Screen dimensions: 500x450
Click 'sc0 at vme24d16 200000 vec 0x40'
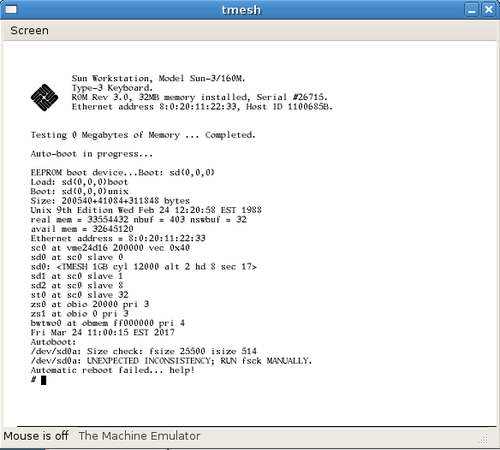point(110,248)
